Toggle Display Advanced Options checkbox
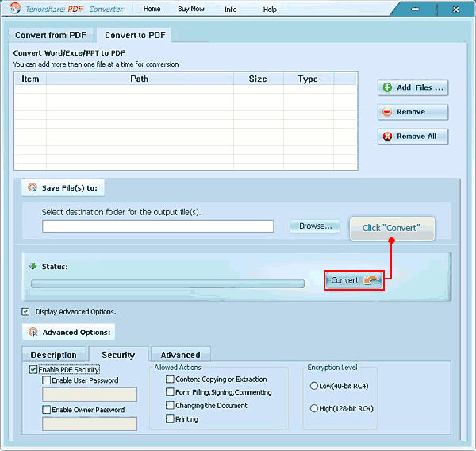Viewport: 476px width, 451px height. (25, 312)
